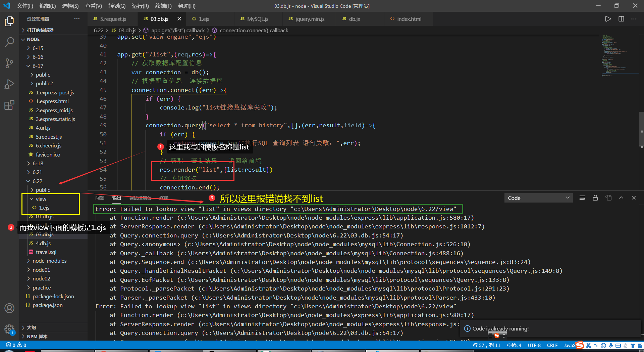Screen dimensions: 644x352
Task: Expand the 6-18 folder
Action: point(37,163)
